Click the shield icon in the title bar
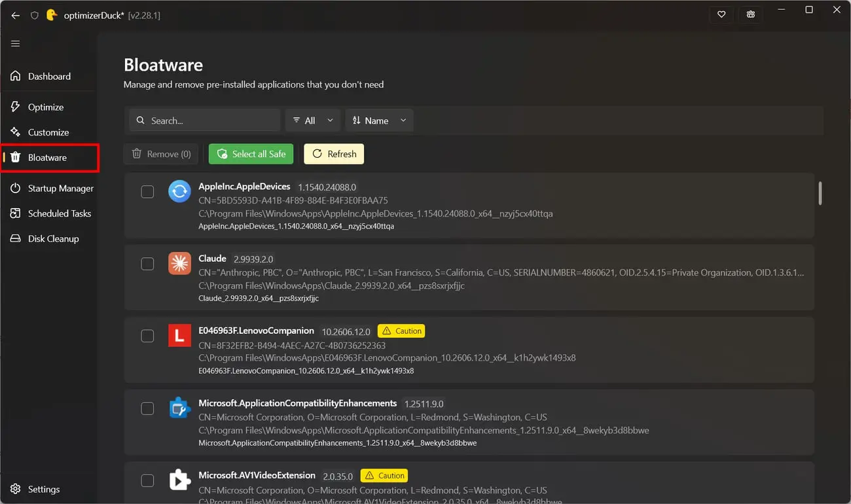 click(35, 15)
